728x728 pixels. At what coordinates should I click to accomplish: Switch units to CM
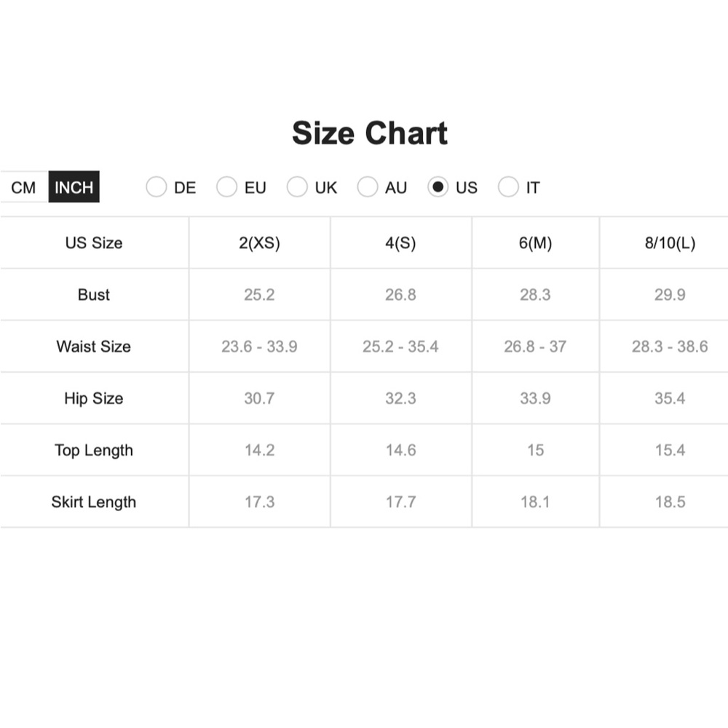click(24, 187)
